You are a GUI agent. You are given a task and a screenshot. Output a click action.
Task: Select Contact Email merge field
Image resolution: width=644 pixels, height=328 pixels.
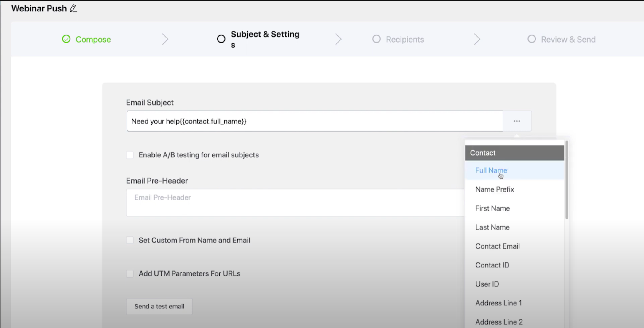pyautogui.click(x=497, y=246)
